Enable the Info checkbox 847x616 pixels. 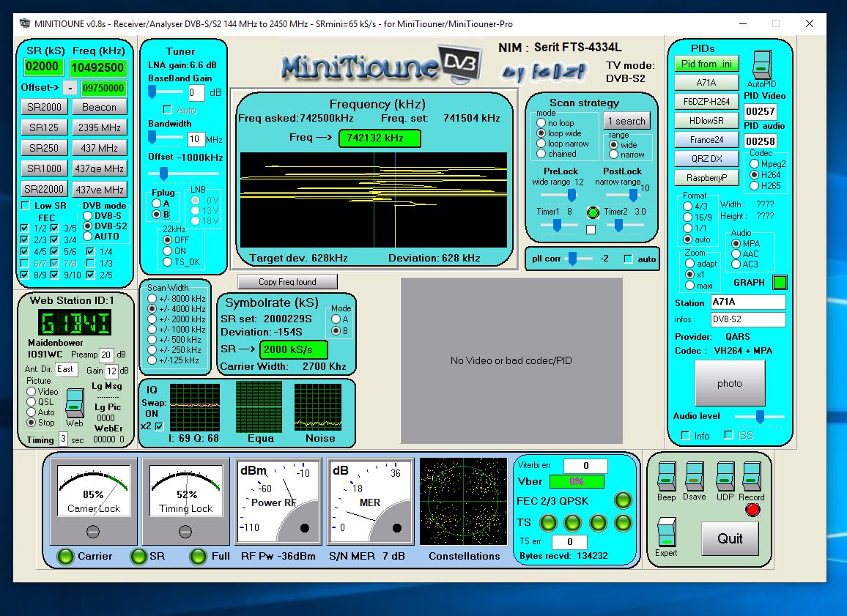click(x=686, y=436)
